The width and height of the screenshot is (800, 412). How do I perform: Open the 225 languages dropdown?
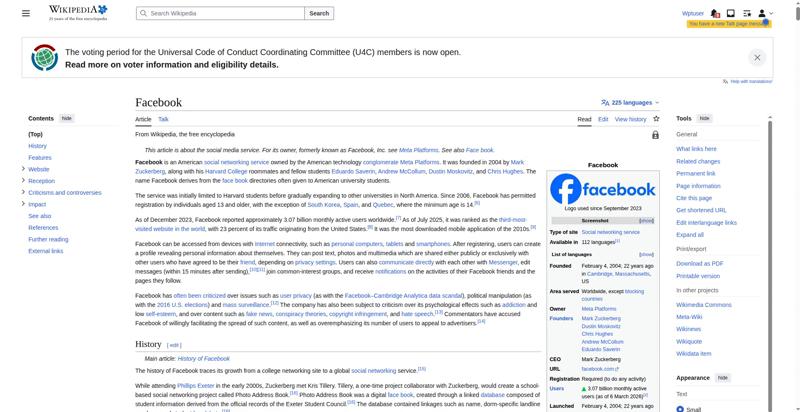click(x=630, y=102)
